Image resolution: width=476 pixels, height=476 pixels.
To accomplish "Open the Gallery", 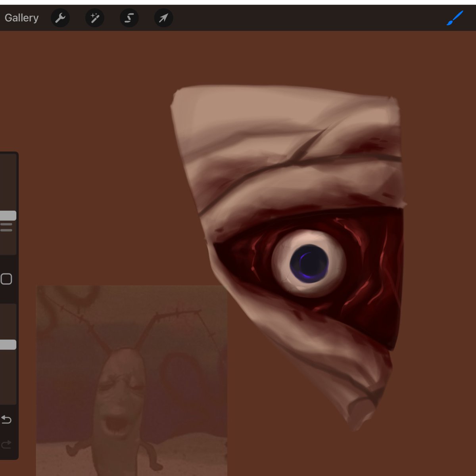I will tap(21, 18).
